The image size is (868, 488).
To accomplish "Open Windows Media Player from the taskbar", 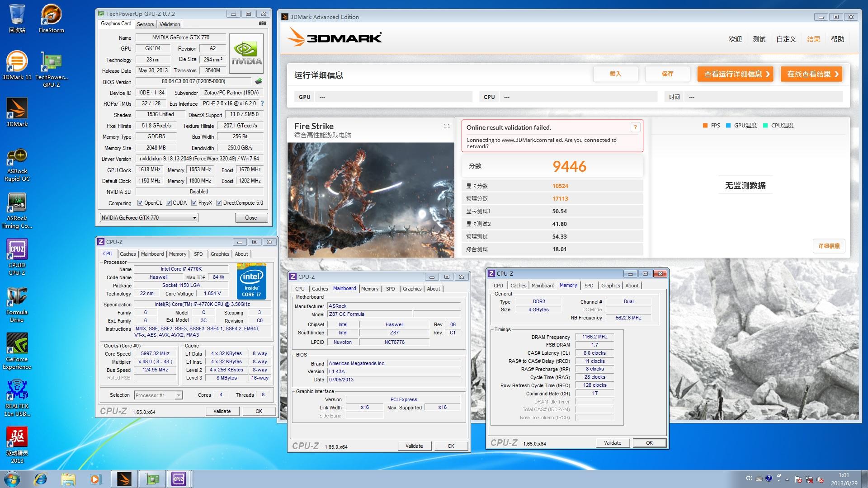I will pos(95,479).
